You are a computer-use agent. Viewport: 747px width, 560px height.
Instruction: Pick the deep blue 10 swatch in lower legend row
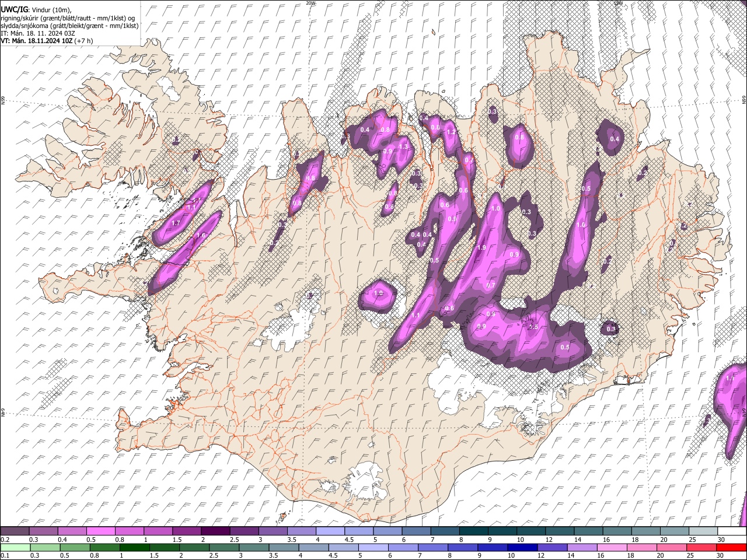pyautogui.click(x=522, y=547)
